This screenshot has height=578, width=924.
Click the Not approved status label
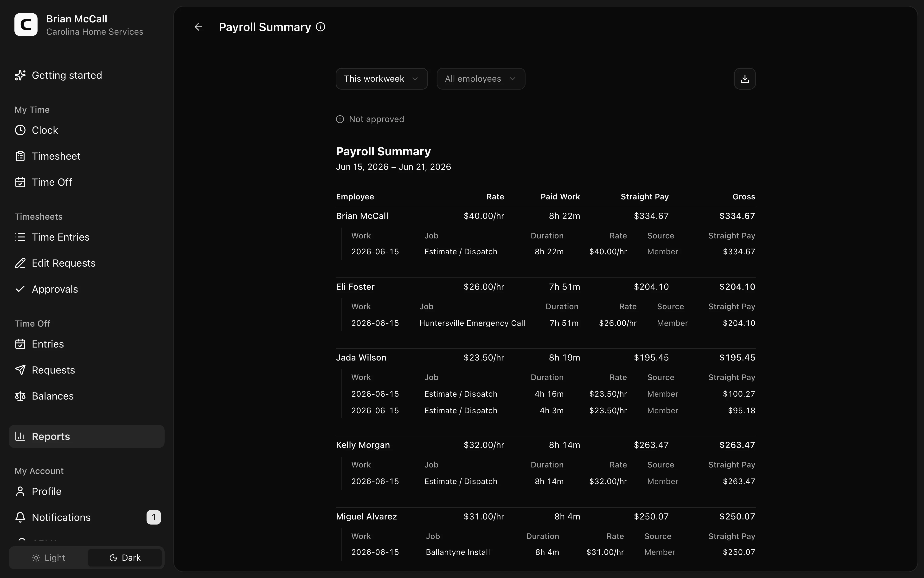[x=377, y=119]
